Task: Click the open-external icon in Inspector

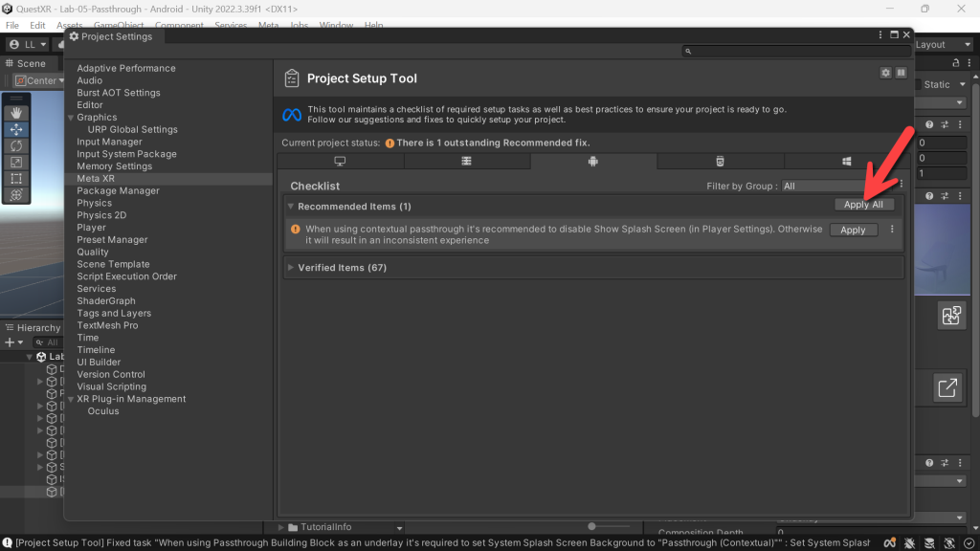Action: pyautogui.click(x=947, y=388)
